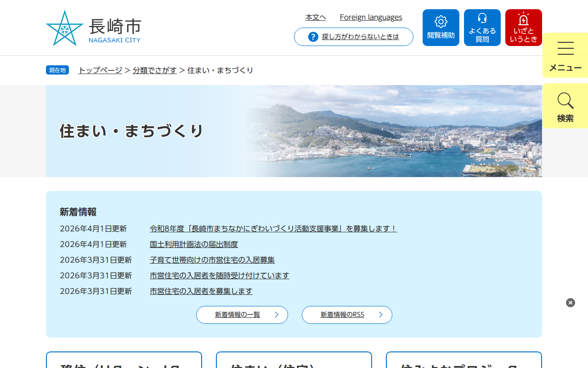Open 分類でさがす breadcrumb link

click(x=155, y=70)
